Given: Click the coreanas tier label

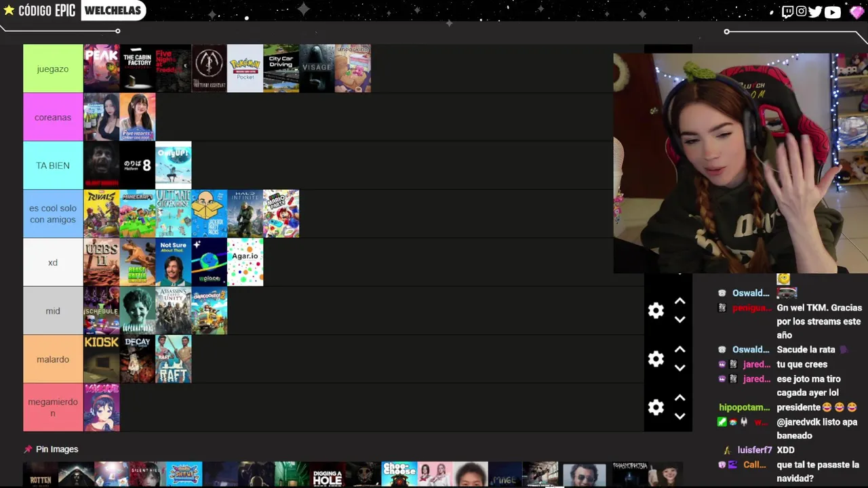Looking at the screenshot, I should tap(53, 117).
